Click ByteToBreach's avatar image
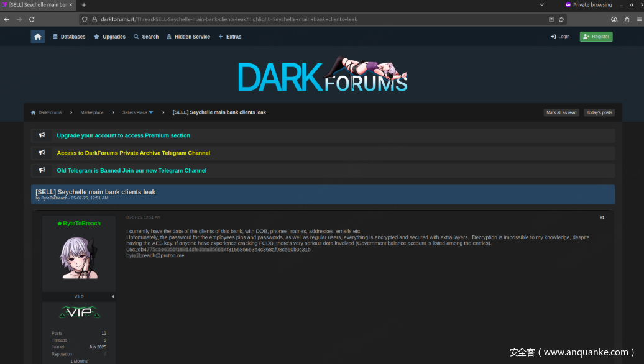 (x=78, y=257)
